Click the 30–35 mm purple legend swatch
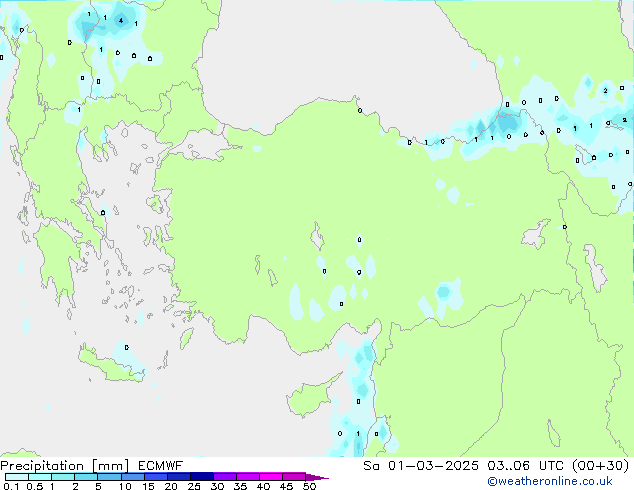The height and width of the screenshot is (490, 634). [x=225, y=477]
